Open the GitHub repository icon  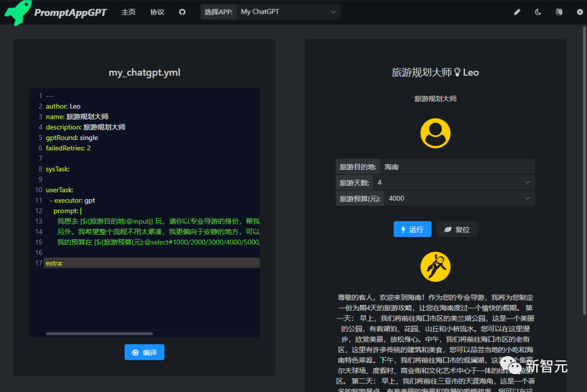pos(182,11)
